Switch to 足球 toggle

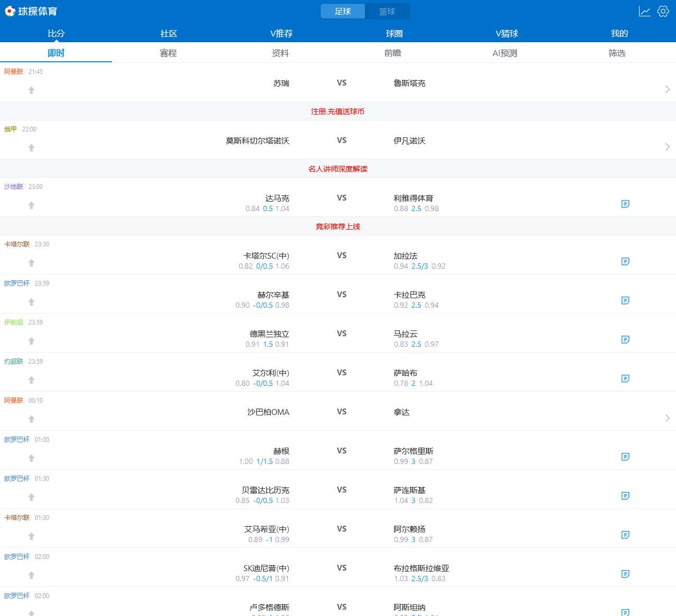(x=343, y=12)
